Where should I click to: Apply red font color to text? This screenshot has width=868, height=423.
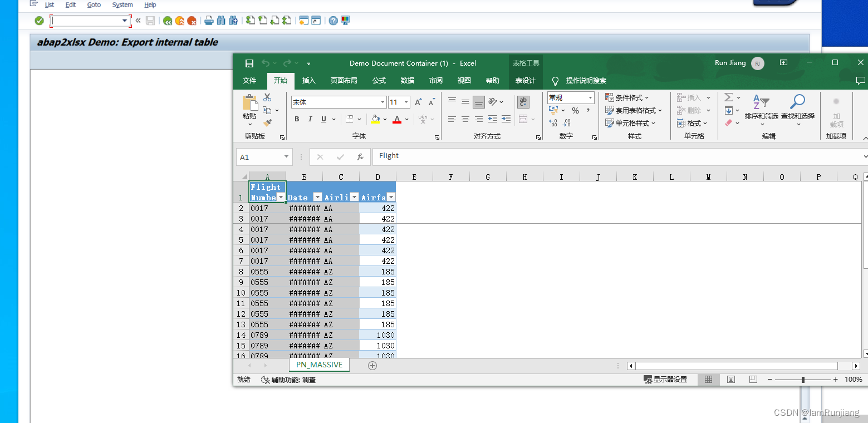pyautogui.click(x=397, y=119)
